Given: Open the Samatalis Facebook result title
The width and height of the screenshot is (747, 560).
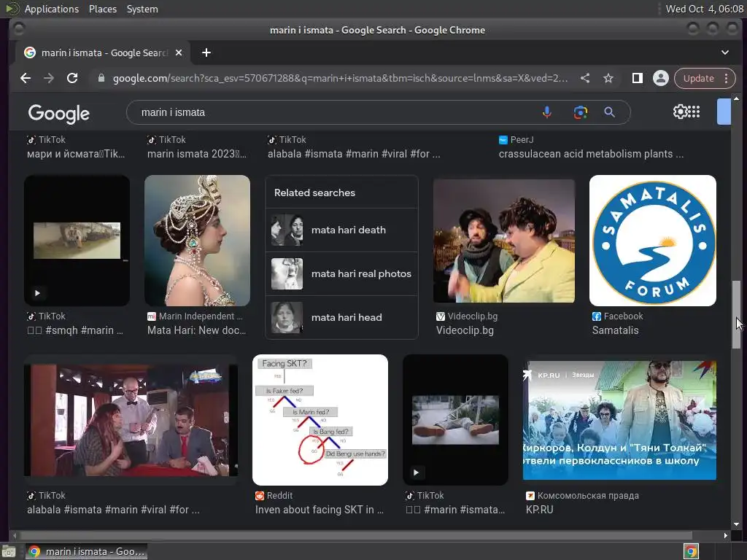Looking at the screenshot, I should [x=616, y=330].
